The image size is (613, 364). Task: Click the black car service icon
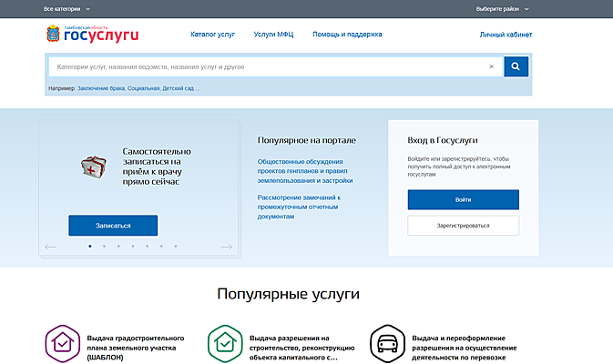[x=386, y=343]
